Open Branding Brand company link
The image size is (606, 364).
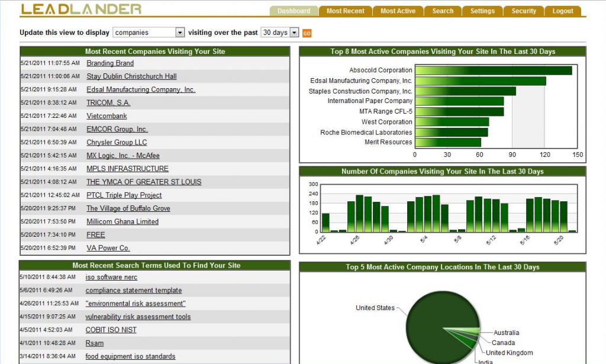click(110, 63)
